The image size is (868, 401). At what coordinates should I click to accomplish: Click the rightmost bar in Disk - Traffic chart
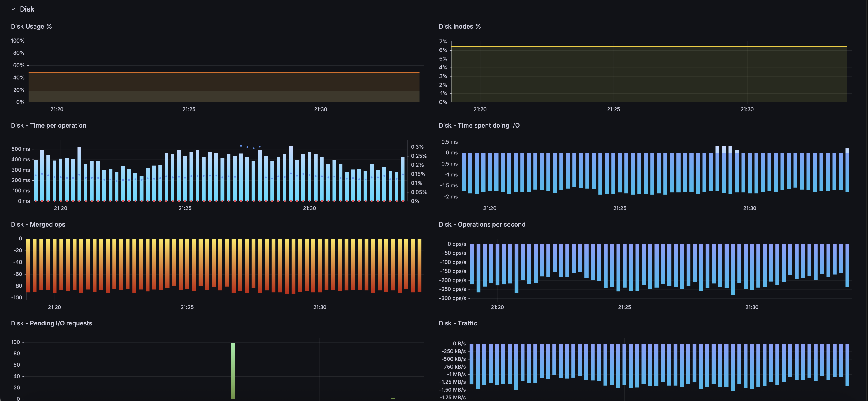847,365
